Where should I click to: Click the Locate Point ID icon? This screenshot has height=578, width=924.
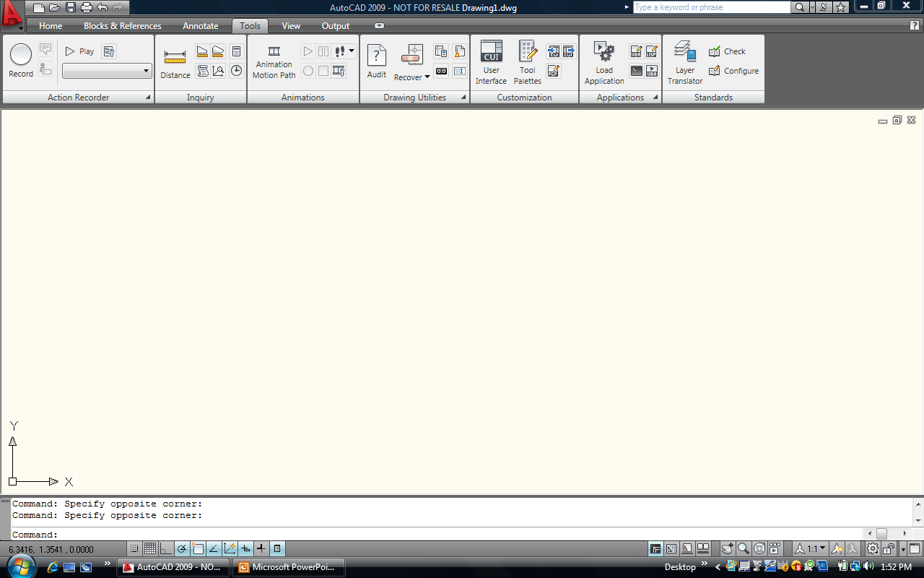218,71
